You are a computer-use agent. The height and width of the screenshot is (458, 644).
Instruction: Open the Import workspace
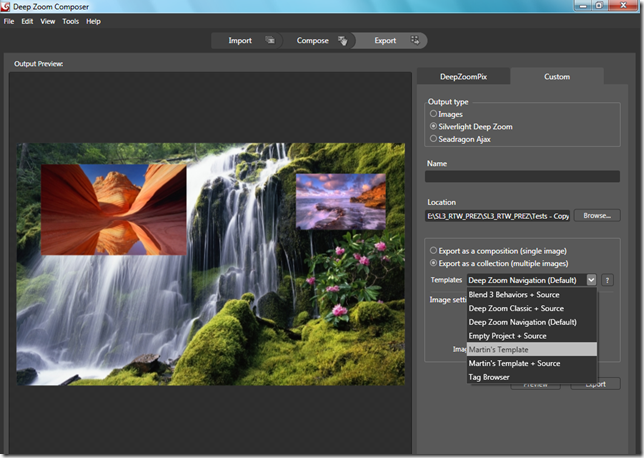[240, 41]
